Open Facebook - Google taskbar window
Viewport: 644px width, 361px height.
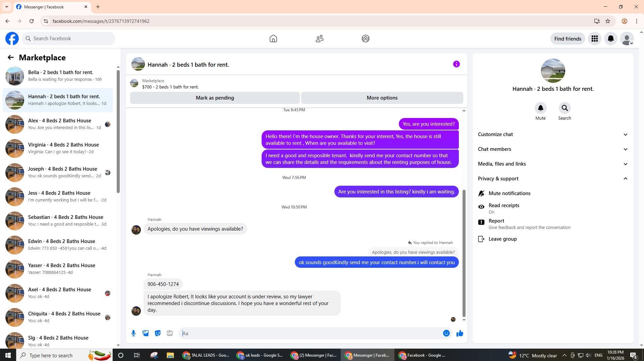tap(422, 355)
